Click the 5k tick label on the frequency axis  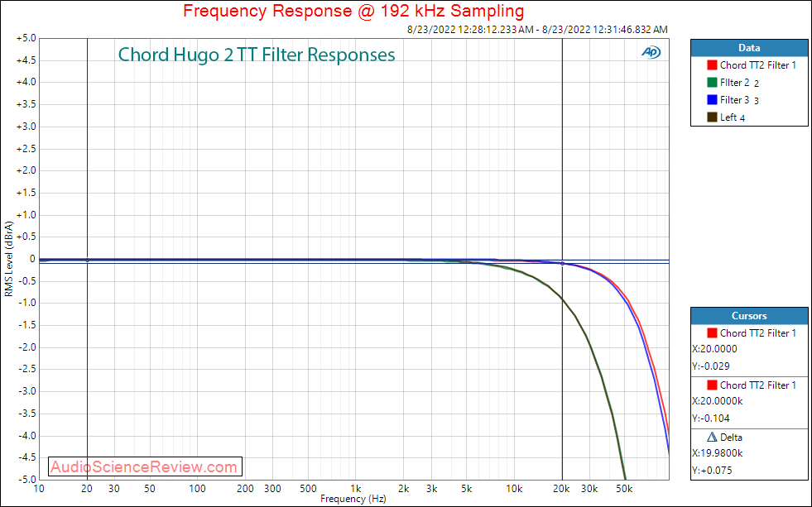[467, 488]
